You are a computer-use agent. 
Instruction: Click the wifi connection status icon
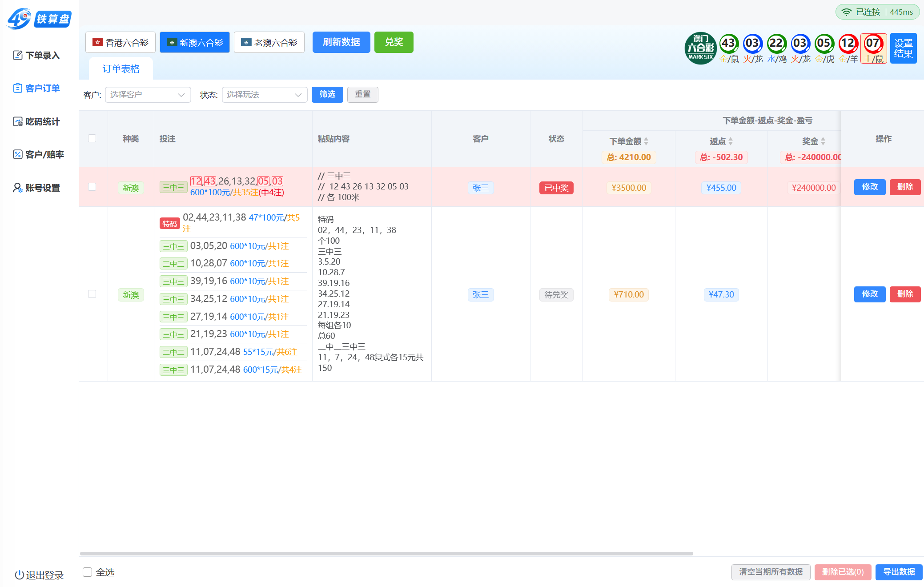tap(846, 12)
